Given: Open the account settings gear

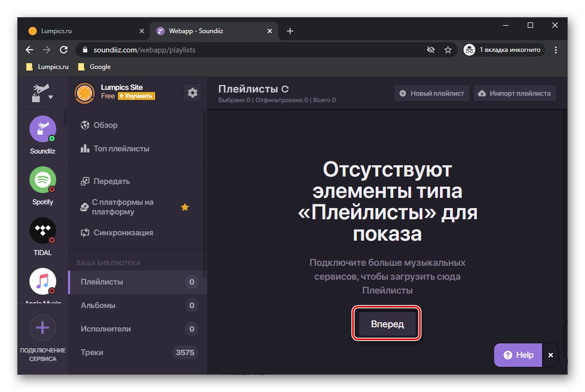Looking at the screenshot, I should (192, 92).
